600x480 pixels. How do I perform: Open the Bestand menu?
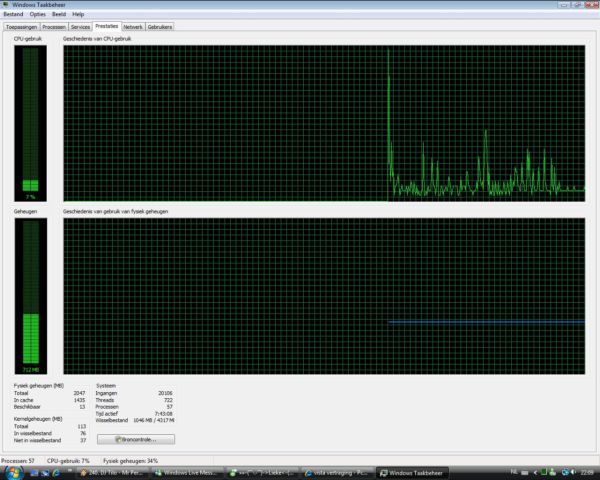tap(13, 14)
